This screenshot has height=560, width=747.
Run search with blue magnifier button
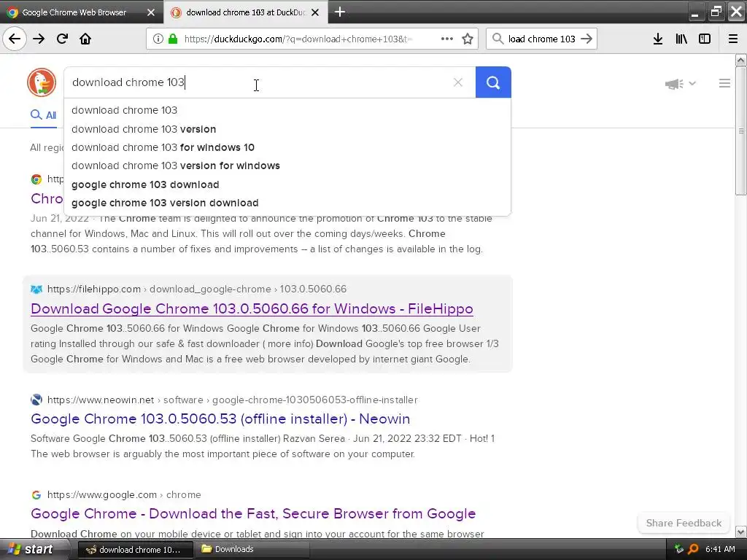(493, 82)
